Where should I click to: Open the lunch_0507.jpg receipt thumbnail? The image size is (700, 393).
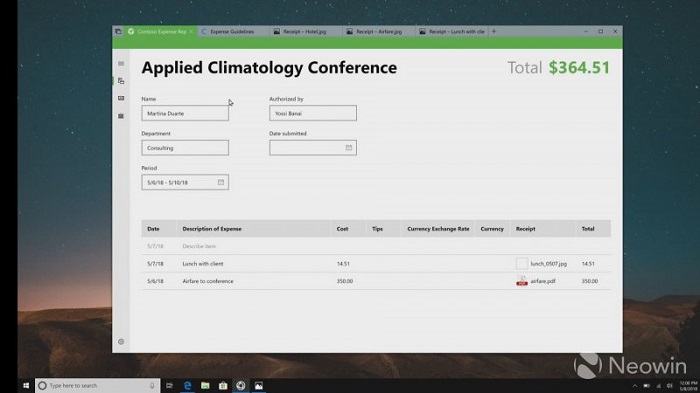click(521, 263)
